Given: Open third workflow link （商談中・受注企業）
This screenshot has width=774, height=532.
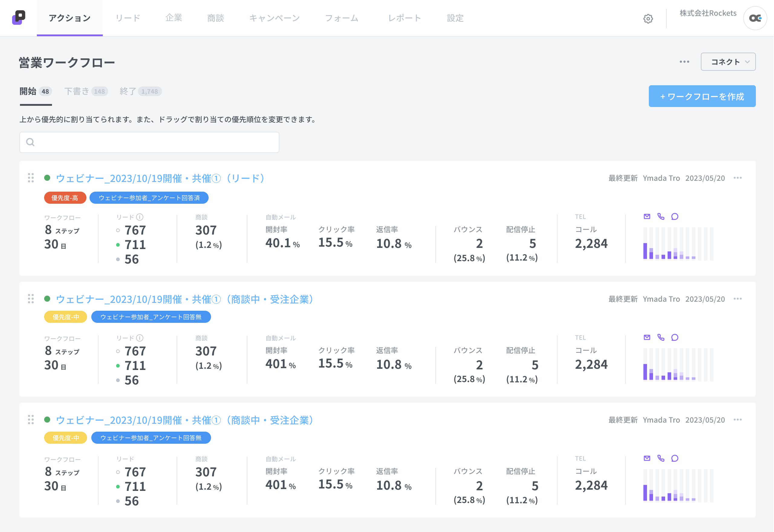Looking at the screenshot, I should pyautogui.click(x=185, y=420).
